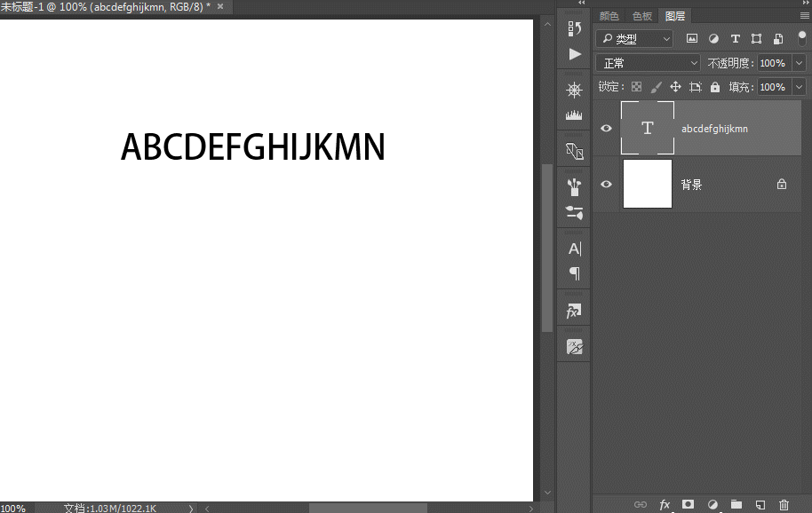Image resolution: width=812 pixels, height=513 pixels.
Task: Click vertical scrollbar down arrow
Action: coord(547,493)
